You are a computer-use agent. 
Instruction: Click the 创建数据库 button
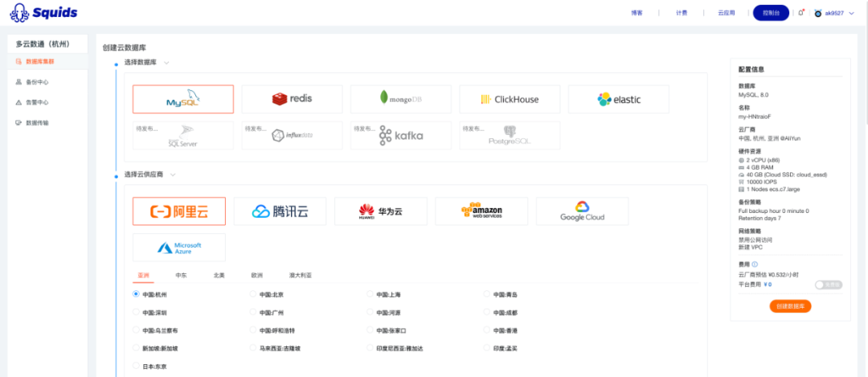tap(791, 305)
